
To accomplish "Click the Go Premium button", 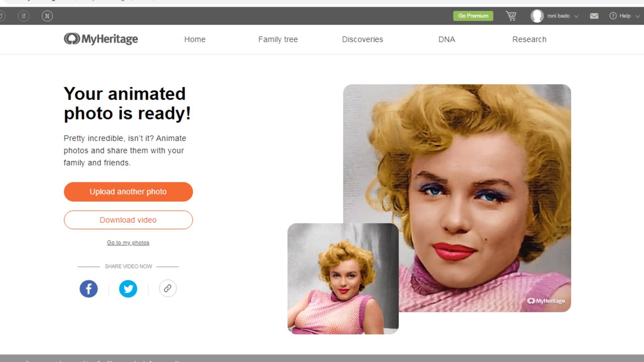I will point(473,16).
